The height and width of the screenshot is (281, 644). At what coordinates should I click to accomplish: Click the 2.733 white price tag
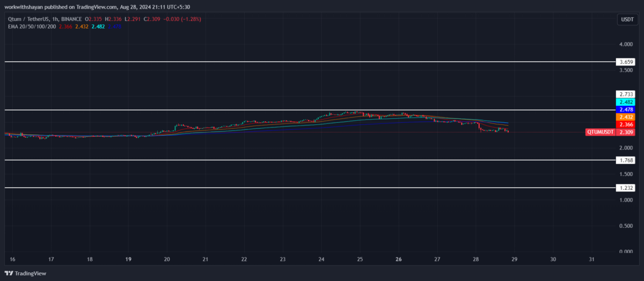point(626,94)
